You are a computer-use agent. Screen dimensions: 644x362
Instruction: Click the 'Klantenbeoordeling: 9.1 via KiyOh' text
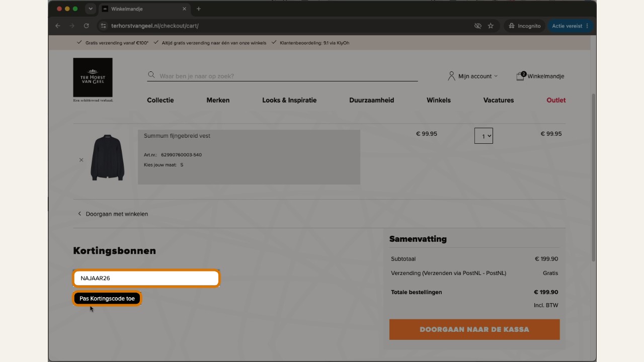(314, 43)
